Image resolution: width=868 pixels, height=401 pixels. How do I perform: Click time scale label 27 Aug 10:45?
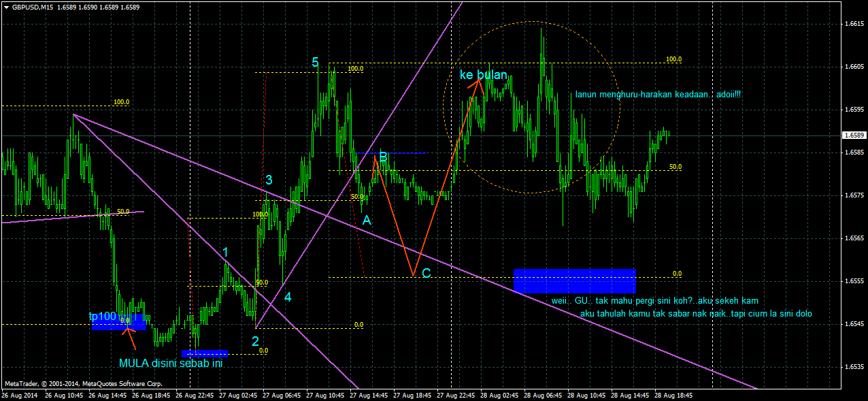click(327, 395)
